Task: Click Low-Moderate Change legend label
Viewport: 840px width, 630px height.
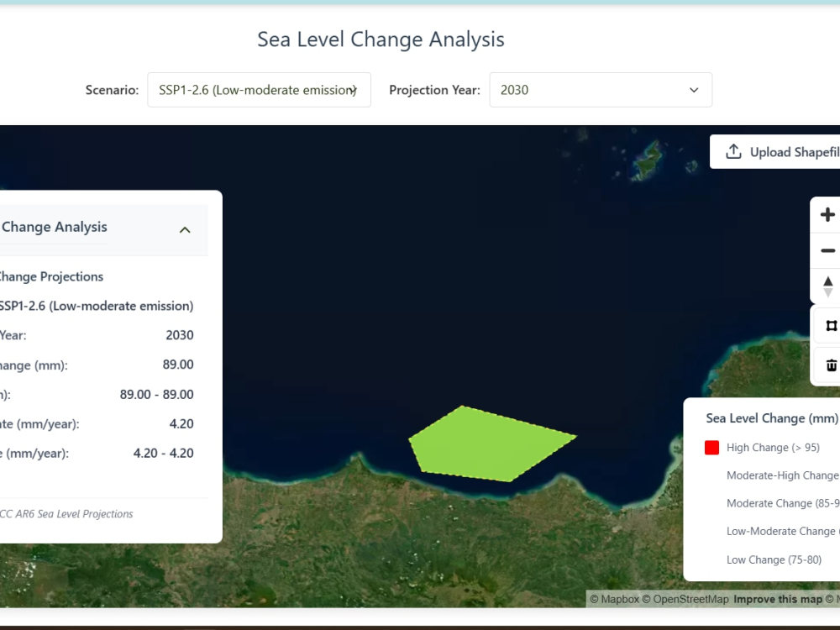Action: [x=783, y=532]
